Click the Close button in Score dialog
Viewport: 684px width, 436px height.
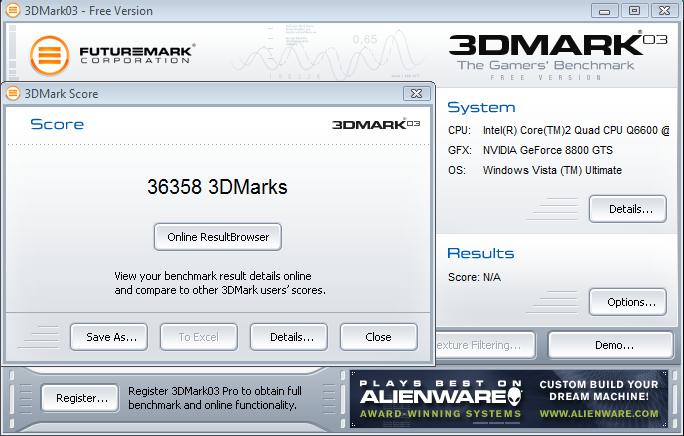coord(379,337)
